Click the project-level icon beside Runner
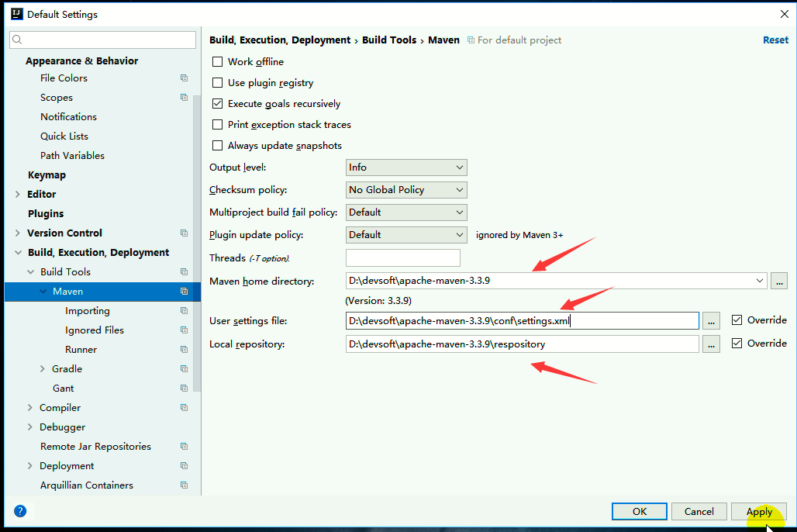This screenshot has width=797, height=532. pyautogui.click(x=184, y=350)
